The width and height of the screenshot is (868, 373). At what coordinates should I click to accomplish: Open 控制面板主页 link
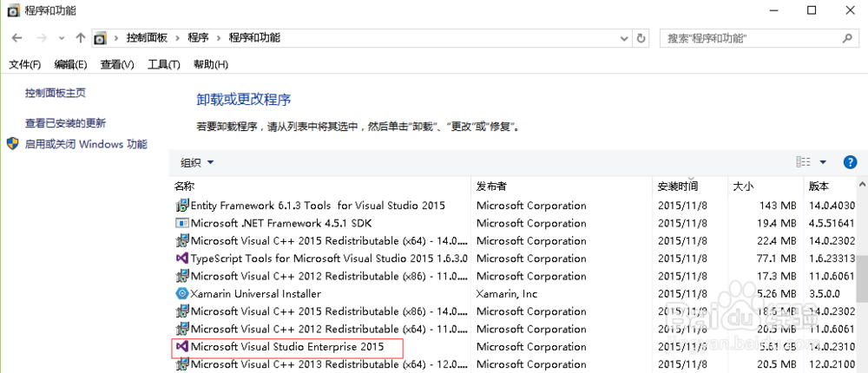point(56,93)
